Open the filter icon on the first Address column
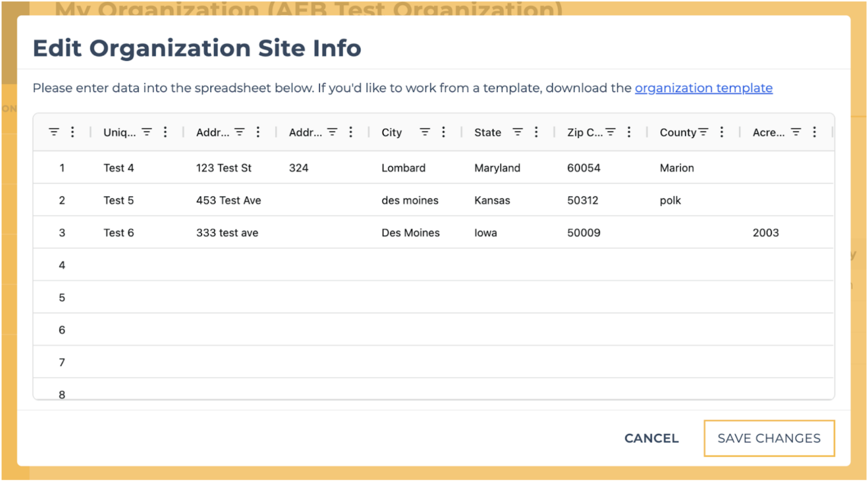868x481 pixels. [x=239, y=132]
